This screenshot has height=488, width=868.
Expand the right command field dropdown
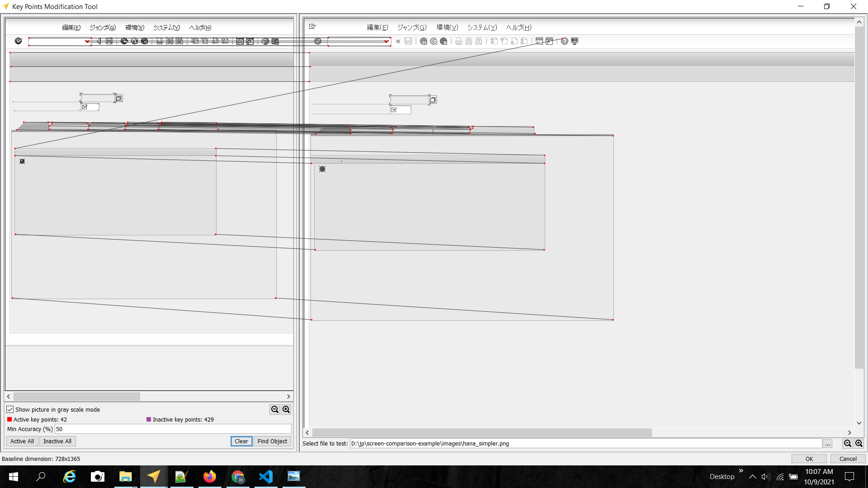[386, 42]
